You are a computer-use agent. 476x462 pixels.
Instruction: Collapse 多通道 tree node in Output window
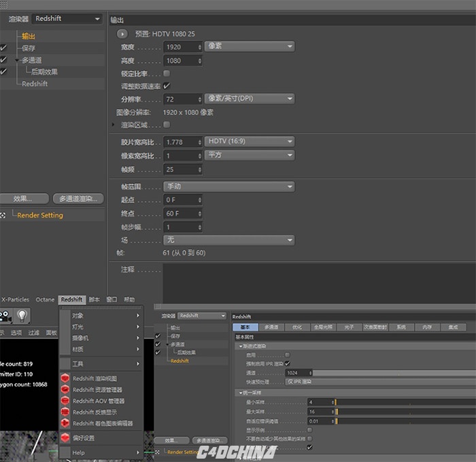[17, 60]
